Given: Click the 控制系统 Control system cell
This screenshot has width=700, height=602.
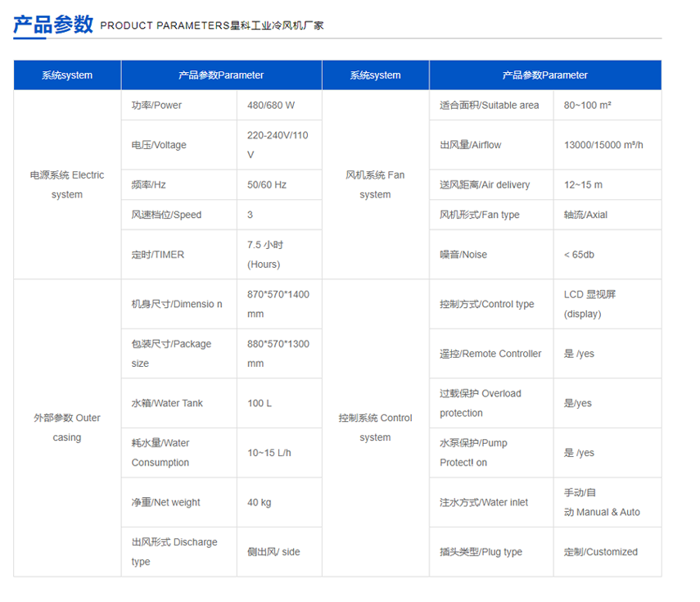Looking at the screenshot, I should point(375,428).
